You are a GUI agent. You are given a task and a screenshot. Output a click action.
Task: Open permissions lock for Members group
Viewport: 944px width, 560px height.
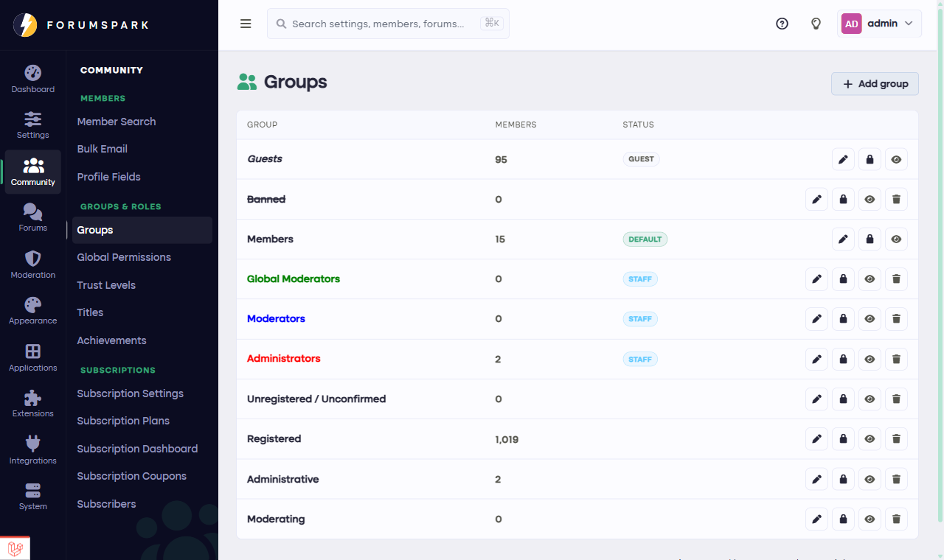pyautogui.click(x=870, y=239)
